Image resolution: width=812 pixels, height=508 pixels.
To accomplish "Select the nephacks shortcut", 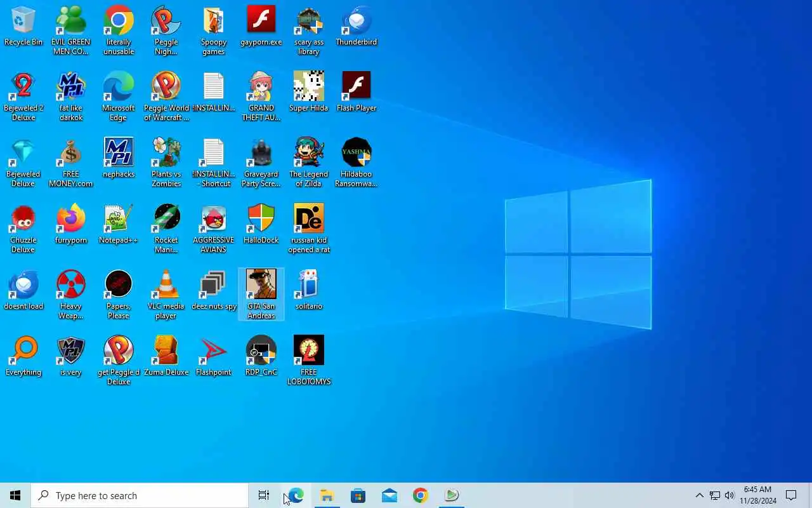I will pos(119,159).
